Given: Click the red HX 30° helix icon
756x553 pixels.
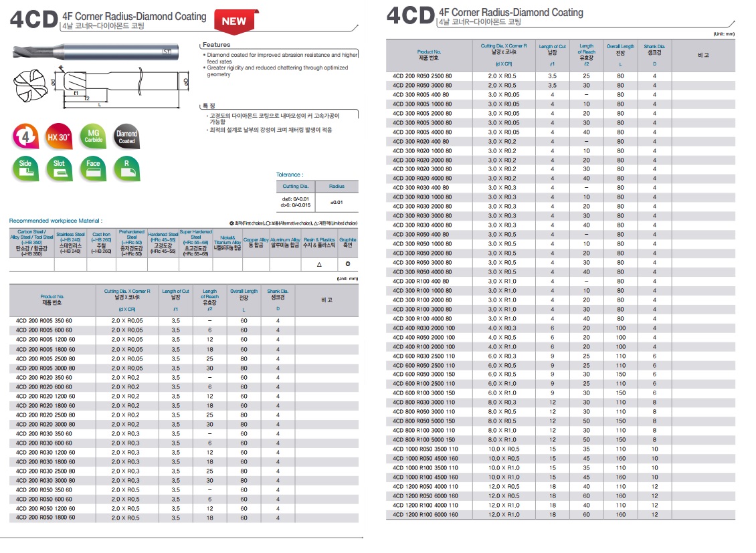Looking at the screenshot, I should [58, 137].
